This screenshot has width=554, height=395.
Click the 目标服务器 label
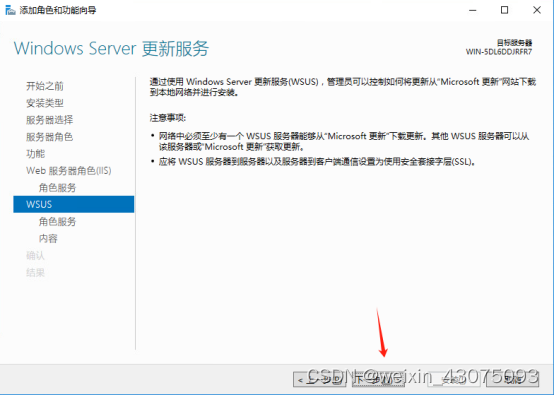(x=514, y=43)
